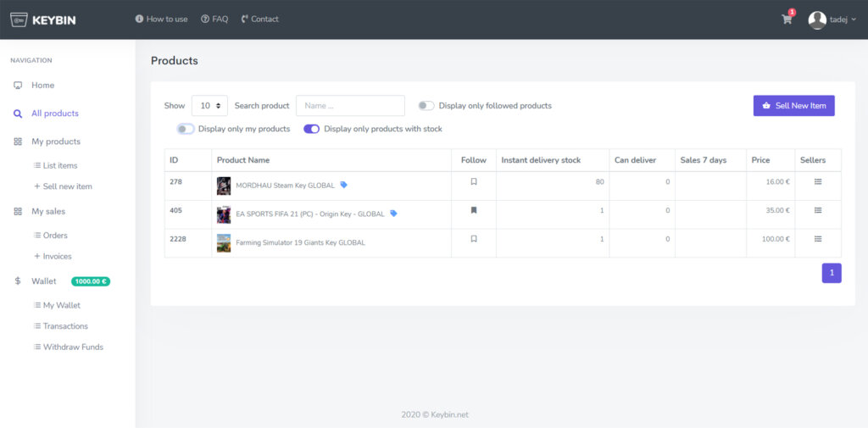Open EA SPORTS FIFA 21 product name

tap(310, 214)
